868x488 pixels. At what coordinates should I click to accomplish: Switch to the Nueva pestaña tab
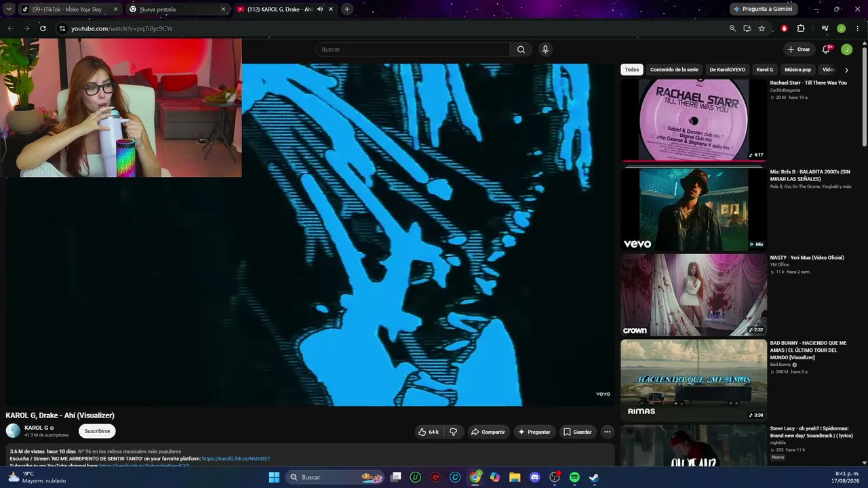[178, 9]
